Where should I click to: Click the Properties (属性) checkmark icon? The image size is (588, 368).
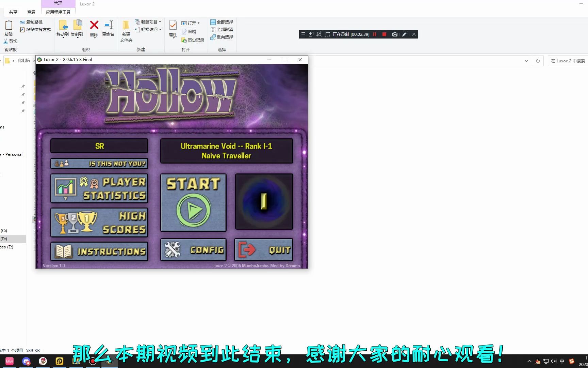coord(173,25)
